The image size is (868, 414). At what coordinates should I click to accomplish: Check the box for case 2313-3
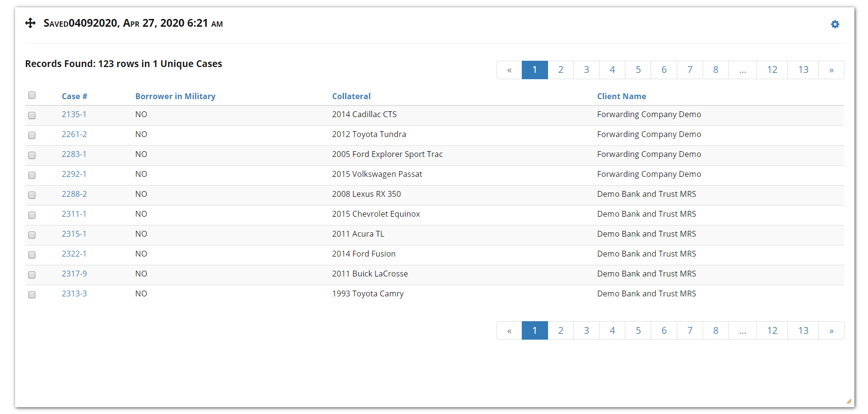32,294
